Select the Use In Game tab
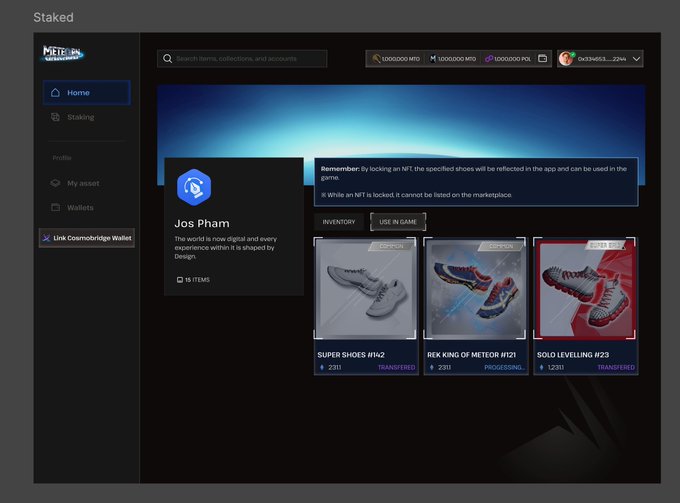This screenshot has height=503, width=680. pyautogui.click(x=398, y=221)
